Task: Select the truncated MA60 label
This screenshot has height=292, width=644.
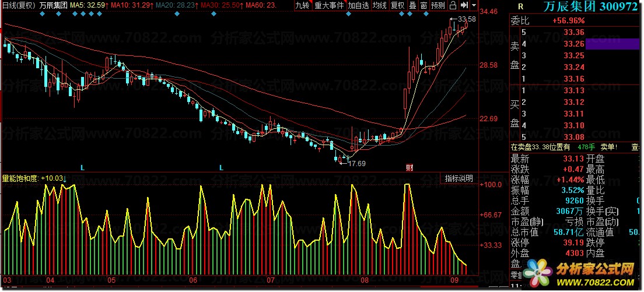Action: click(261, 5)
